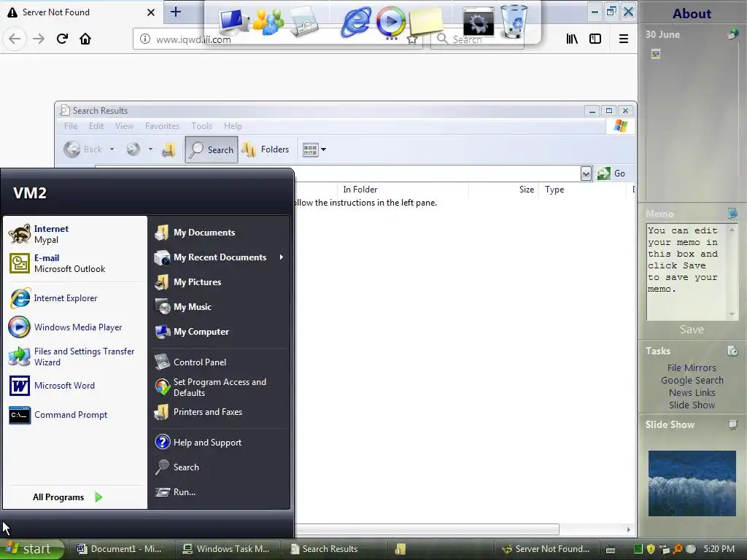Open Search from the Start menu
Image resolution: width=747 pixels, height=560 pixels.
coord(219,467)
